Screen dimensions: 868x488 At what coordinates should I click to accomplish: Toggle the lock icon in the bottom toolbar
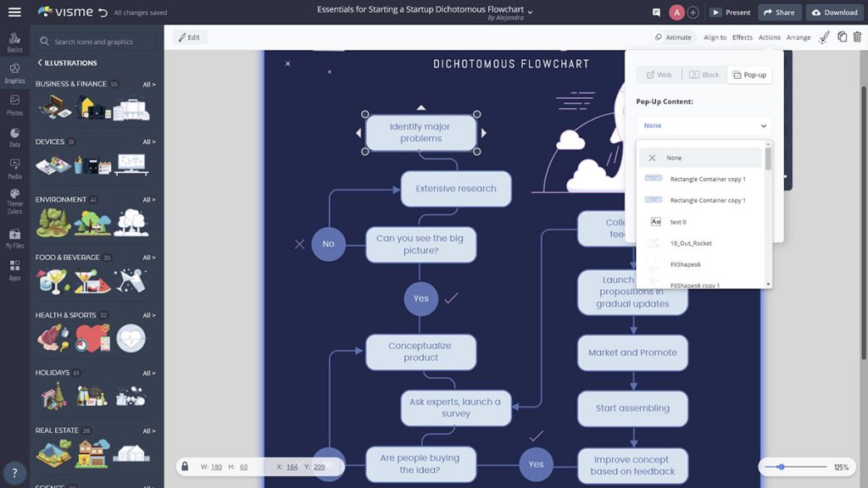184,466
